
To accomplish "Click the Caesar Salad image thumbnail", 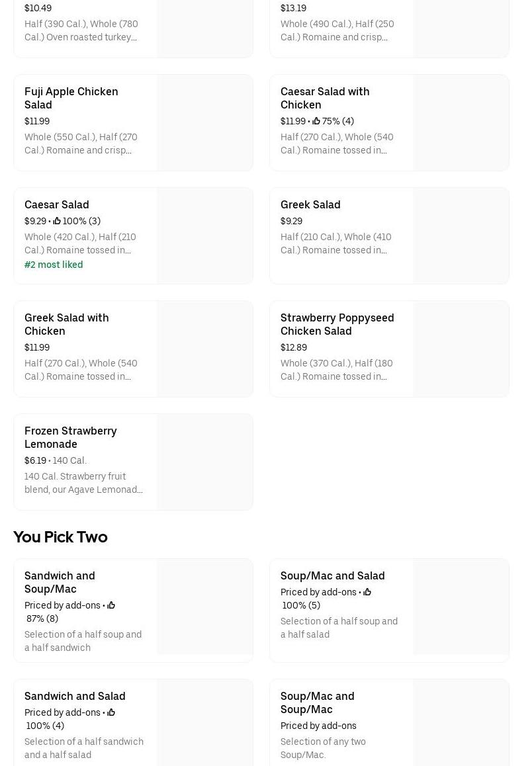I will tap(204, 236).
